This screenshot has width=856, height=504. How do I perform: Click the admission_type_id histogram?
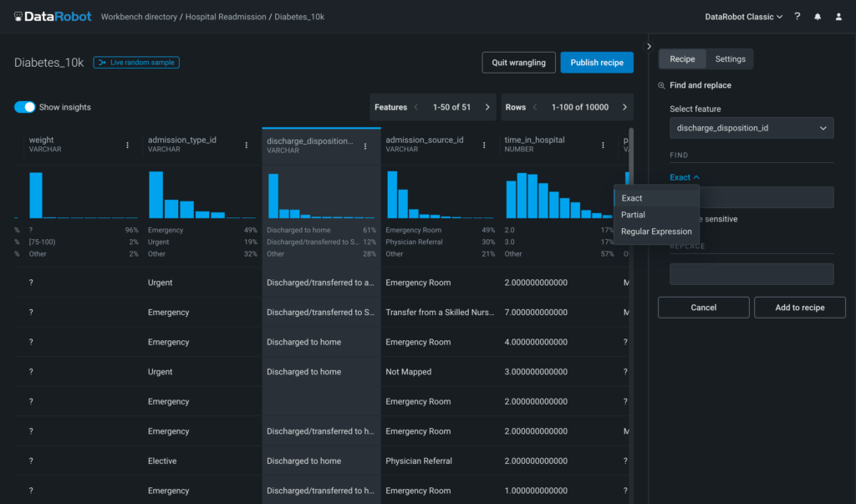(x=202, y=195)
